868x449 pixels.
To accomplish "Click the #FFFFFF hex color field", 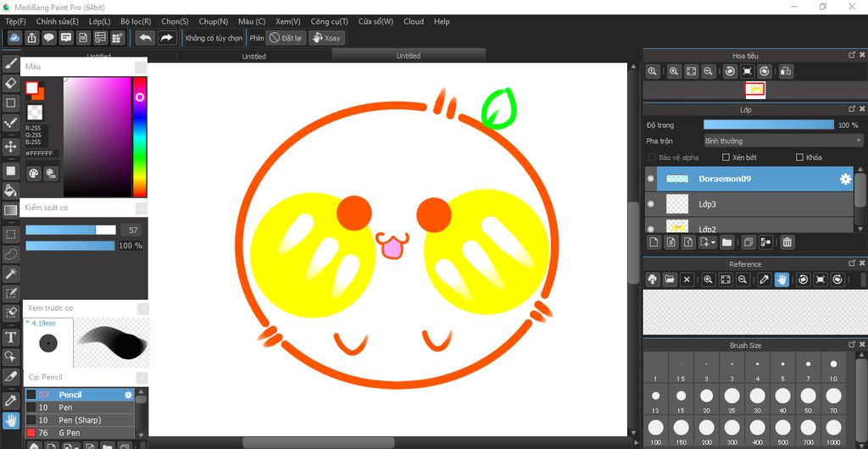I will [x=41, y=153].
